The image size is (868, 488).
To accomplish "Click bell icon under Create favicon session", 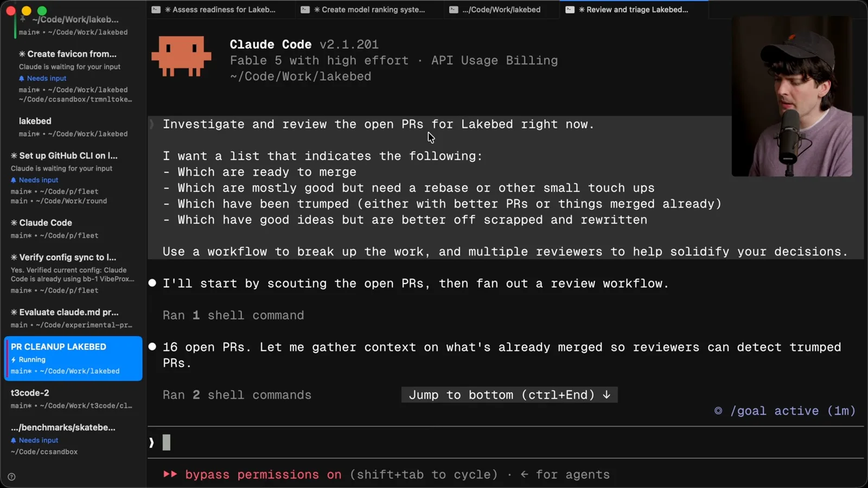I will (x=22, y=79).
